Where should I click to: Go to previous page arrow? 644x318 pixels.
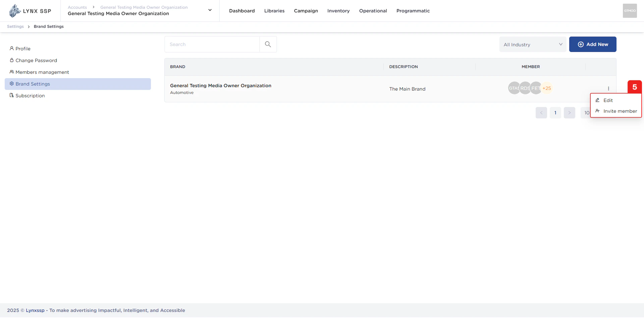coord(541,113)
